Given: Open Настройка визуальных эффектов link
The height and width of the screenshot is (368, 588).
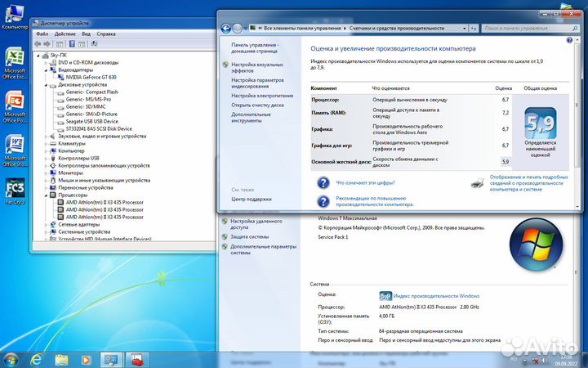Looking at the screenshot, I should (x=257, y=67).
